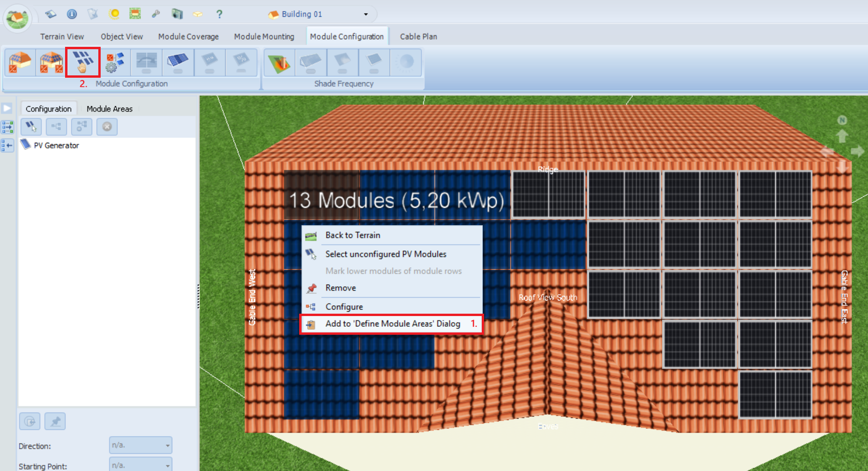The image size is (868, 471).
Task: Click the hand-on-modules manual configuration icon
Action: (83, 62)
